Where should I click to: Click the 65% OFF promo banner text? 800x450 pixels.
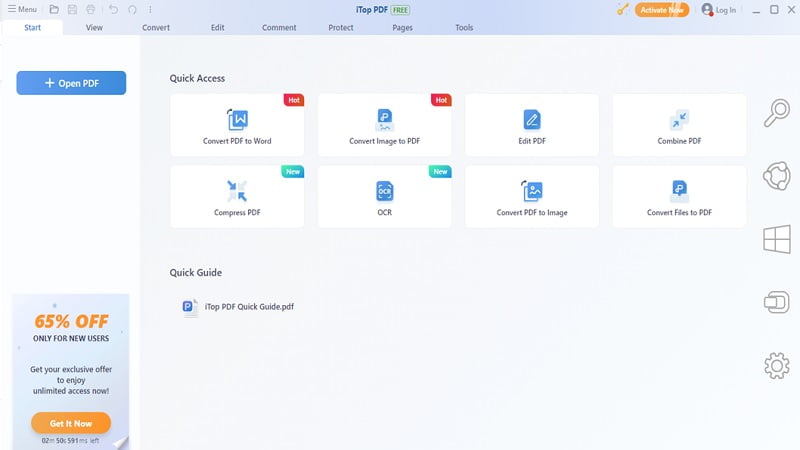71,321
